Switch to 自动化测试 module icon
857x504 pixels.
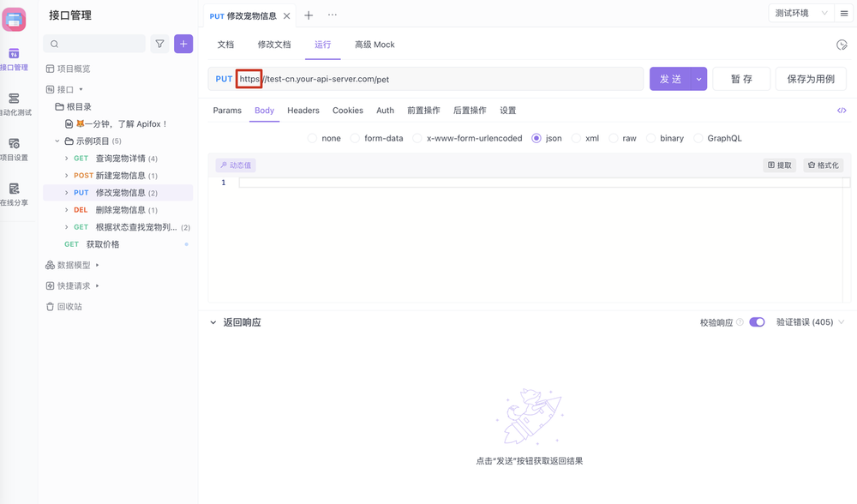[x=14, y=99]
